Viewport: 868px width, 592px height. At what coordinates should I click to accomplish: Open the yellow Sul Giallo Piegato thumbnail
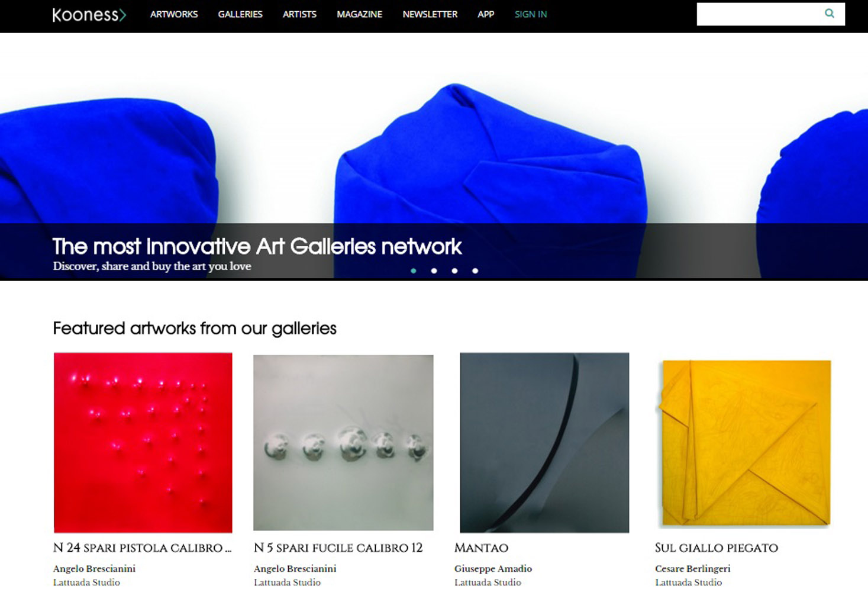pos(746,443)
